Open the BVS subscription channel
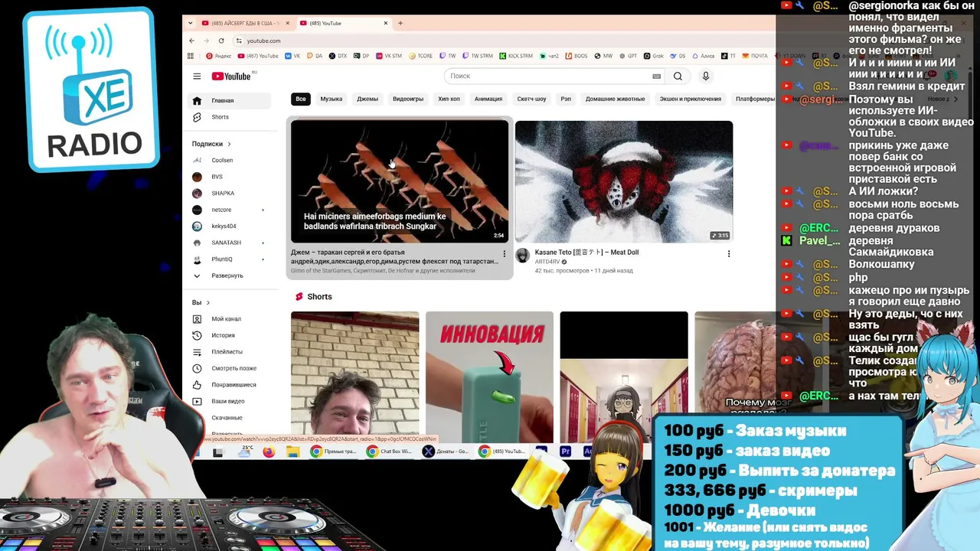The height and width of the screenshot is (551, 980). 230,177
